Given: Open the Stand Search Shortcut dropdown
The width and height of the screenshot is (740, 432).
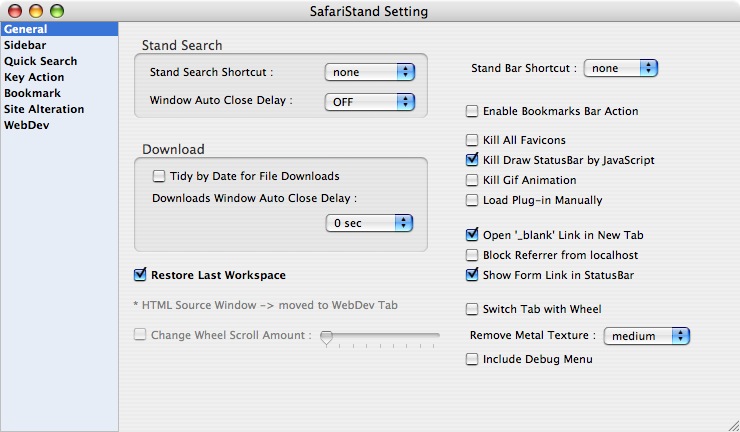Looking at the screenshot, I should point(370,72).
